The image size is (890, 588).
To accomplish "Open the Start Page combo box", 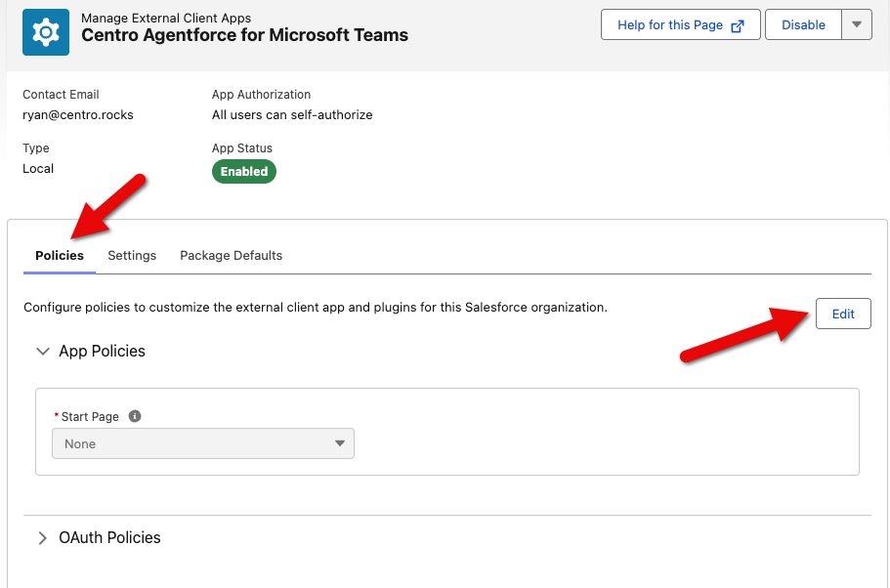I will [203, 443].
